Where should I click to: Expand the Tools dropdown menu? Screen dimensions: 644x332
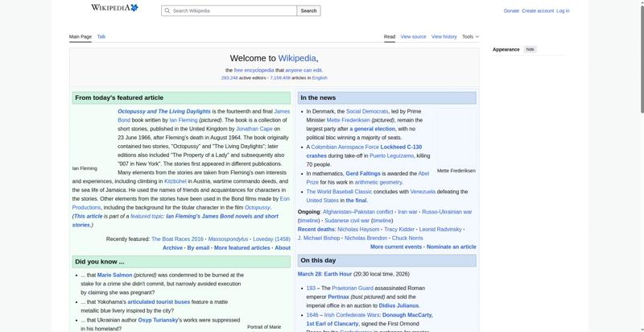tap(470, 36)
